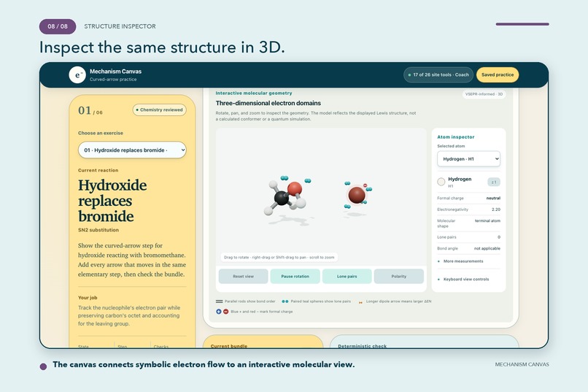The image size is (588, 392).
Task: Click the Formal charge value neutral
Action: pos(493,198)
